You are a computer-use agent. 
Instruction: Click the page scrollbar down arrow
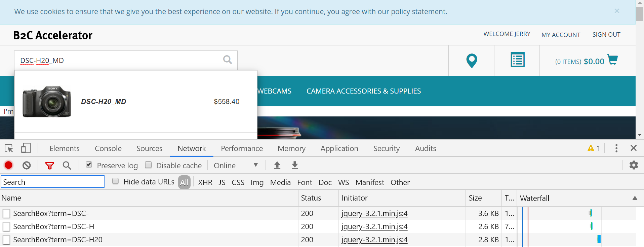tap(640, 135)
